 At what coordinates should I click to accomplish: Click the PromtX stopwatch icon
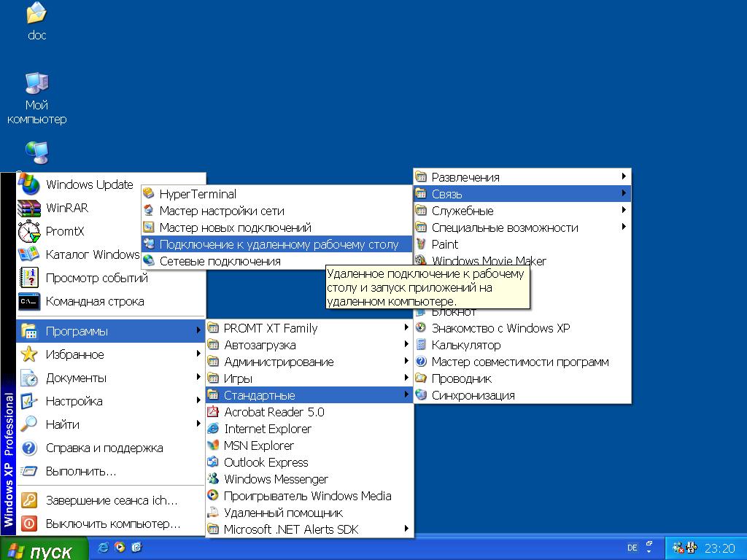pos(29,231)
